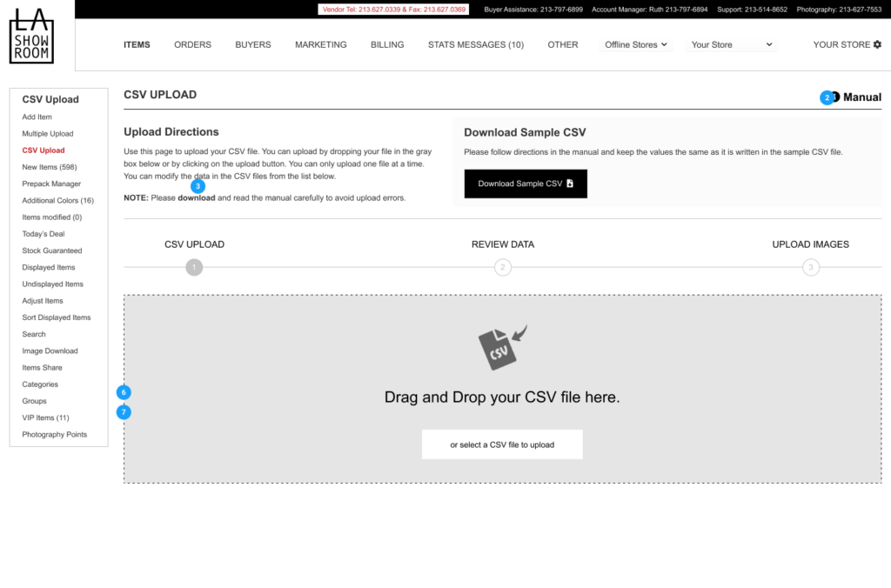Click the blue badge numbered 6
This screenshot has height=588, width=891.
124,392
